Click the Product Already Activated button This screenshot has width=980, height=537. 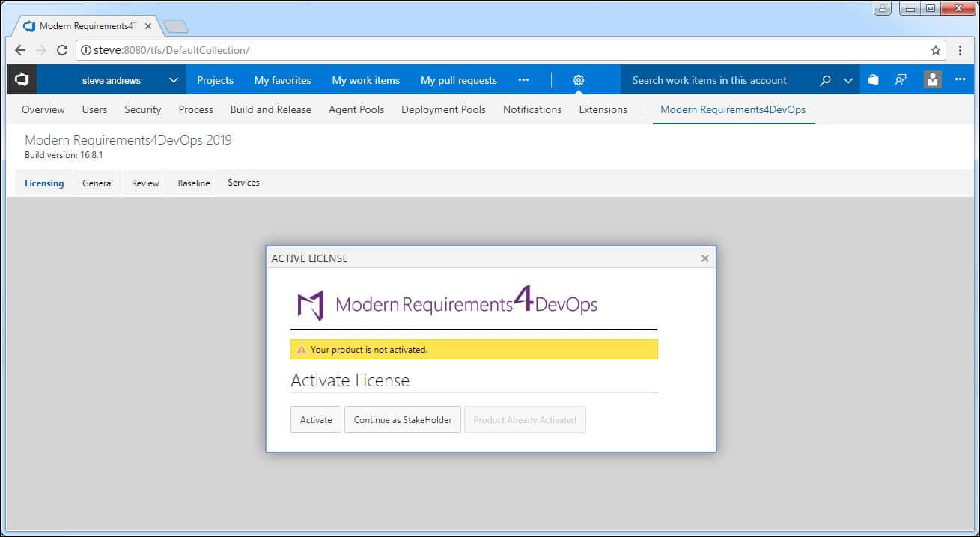525,419
